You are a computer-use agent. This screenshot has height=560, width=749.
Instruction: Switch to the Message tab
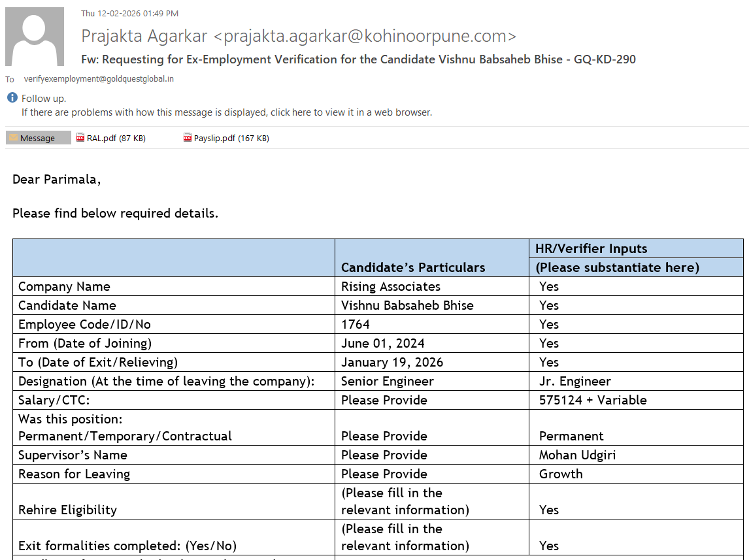pyautogui.click(x=38, y=138)
